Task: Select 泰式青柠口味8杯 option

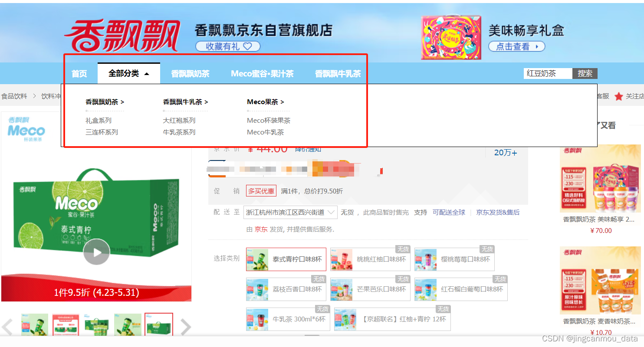Action: tap(286, 259)
